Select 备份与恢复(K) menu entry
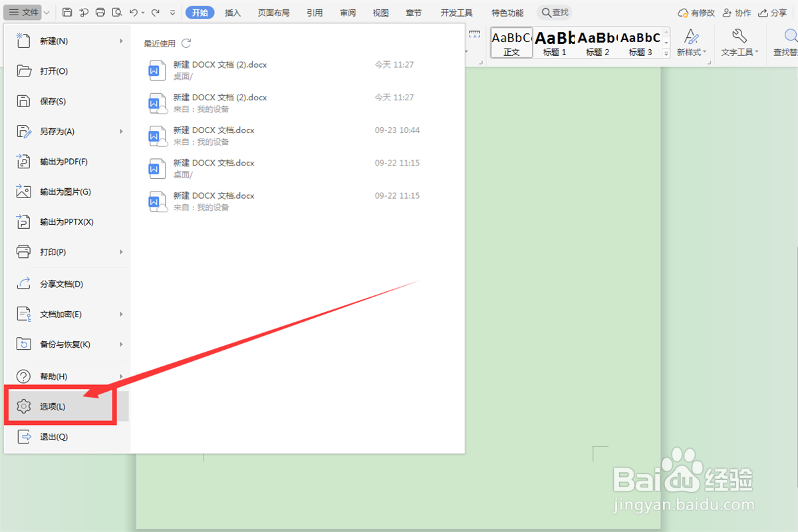Image resolution: width=798 pixels, height=532 pixels. [x=66, y=344]
